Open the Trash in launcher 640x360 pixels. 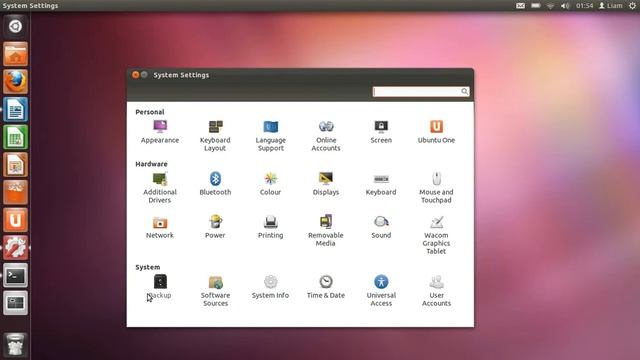pos(16,345)
